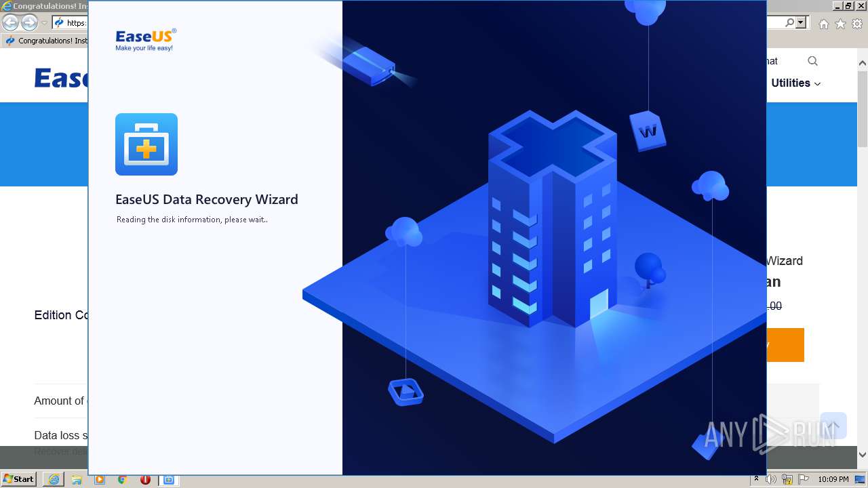Click the address bar search magnifier
The height and width of the screenshot is (488, 868).
click(x=789, y=22)
